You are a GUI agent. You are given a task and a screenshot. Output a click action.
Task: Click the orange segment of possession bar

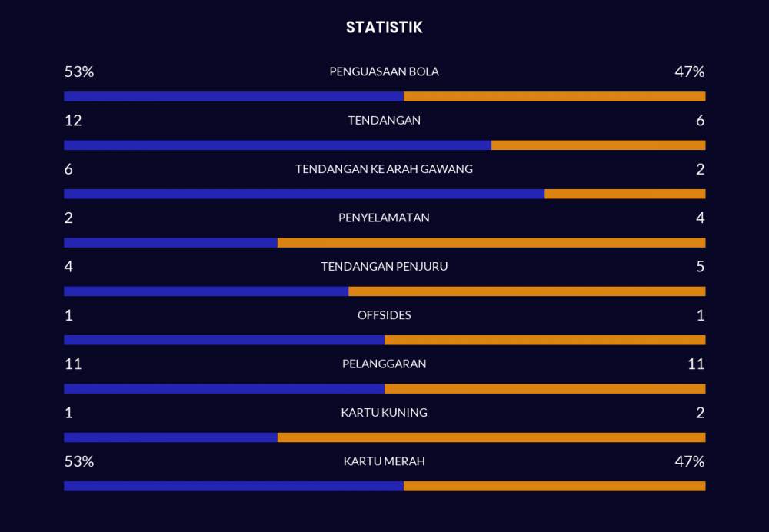pos(554,96)
